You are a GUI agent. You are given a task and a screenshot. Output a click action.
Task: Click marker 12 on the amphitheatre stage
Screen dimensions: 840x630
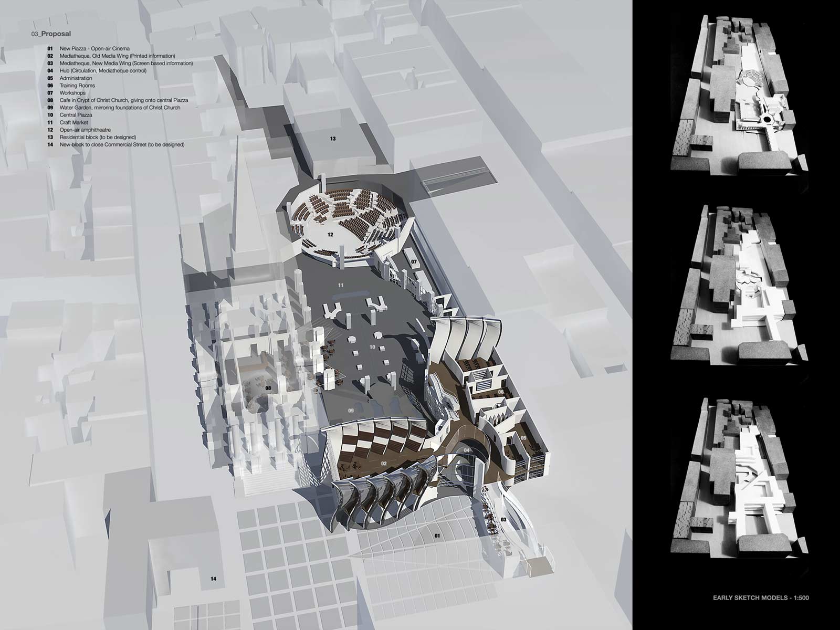[x=331, y=234]
